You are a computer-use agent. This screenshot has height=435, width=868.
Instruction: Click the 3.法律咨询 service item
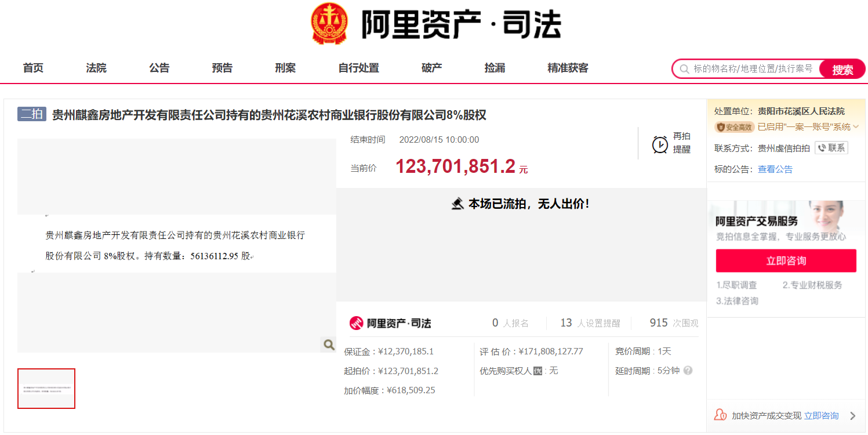coord(737,301)
